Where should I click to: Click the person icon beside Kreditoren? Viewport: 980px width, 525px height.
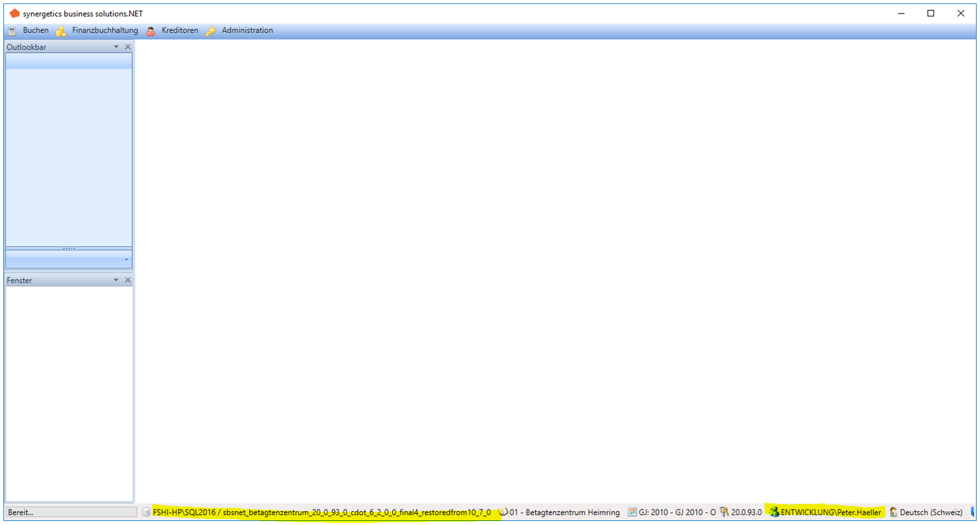[151, 31]
